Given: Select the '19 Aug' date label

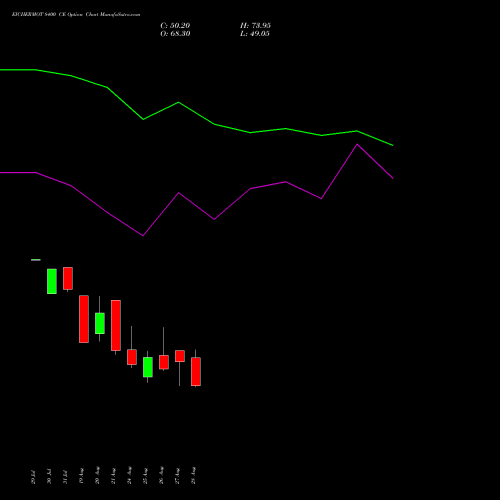Looking at the screenshot, I should (81, 476).
